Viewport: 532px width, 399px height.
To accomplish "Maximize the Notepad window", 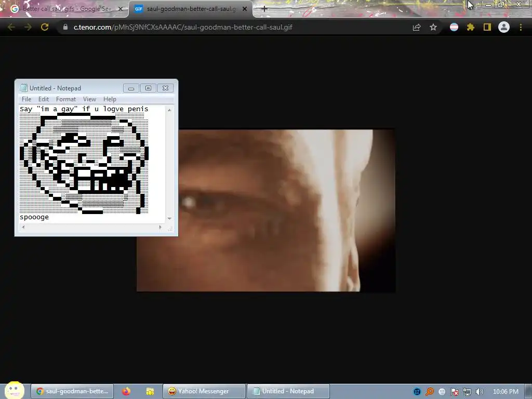I will (148, 88).
